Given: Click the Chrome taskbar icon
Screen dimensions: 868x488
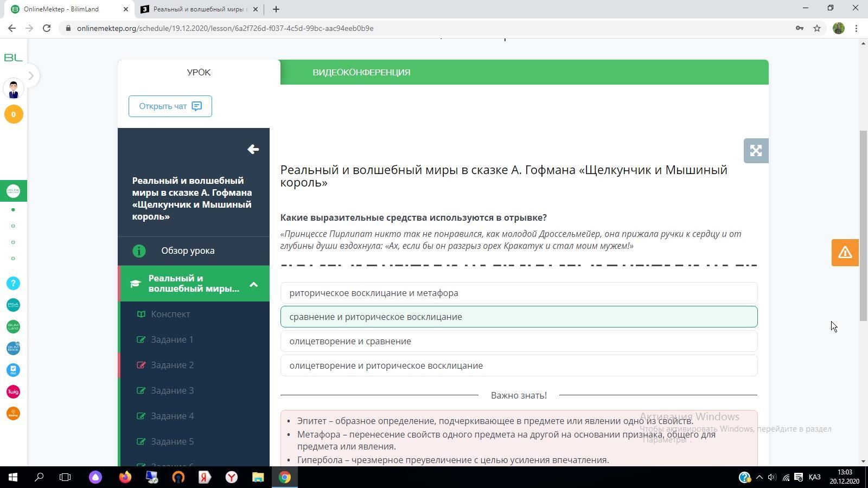Looking at the screenshot, I should 285,477.
